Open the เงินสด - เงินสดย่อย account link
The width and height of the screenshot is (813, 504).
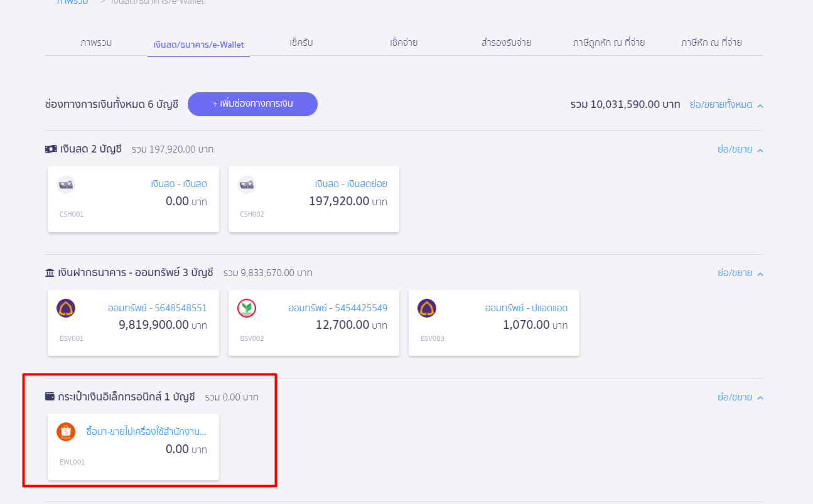click(351, 184)
